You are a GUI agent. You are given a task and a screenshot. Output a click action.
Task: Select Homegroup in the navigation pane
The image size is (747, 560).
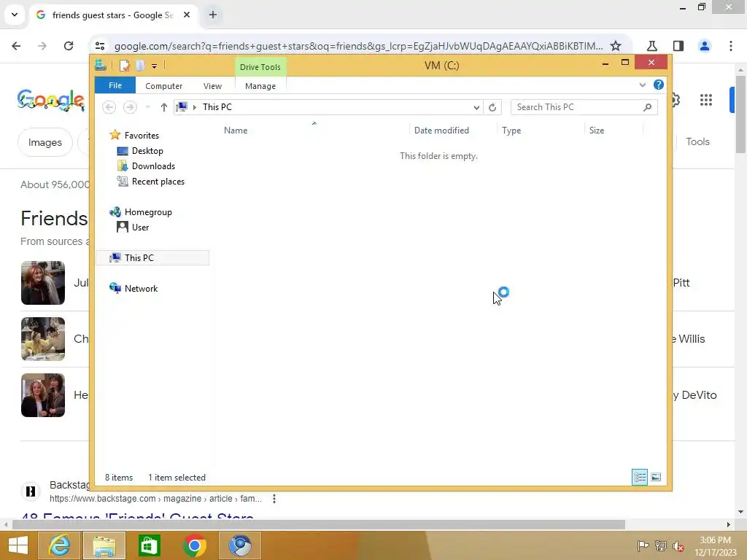click(x=147, y=212)
